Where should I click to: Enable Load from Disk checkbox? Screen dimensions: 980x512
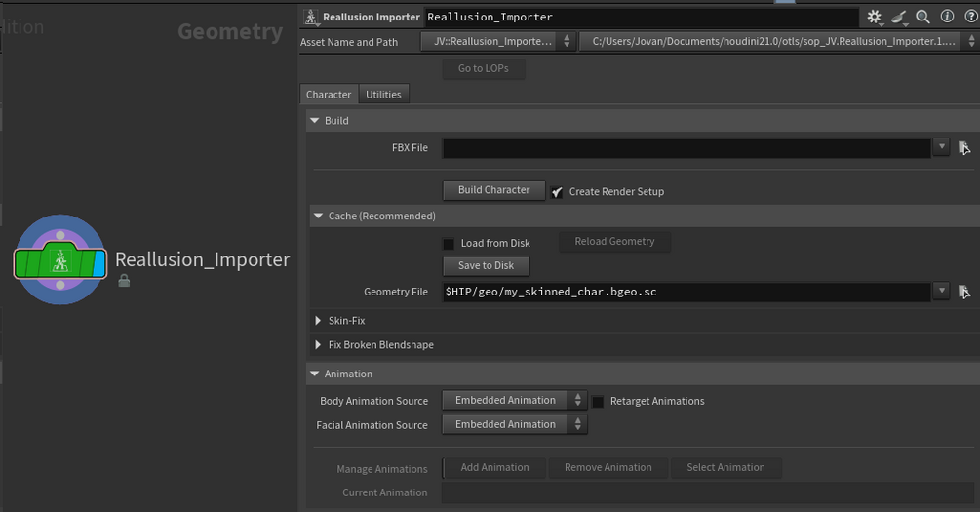[449, 244]
